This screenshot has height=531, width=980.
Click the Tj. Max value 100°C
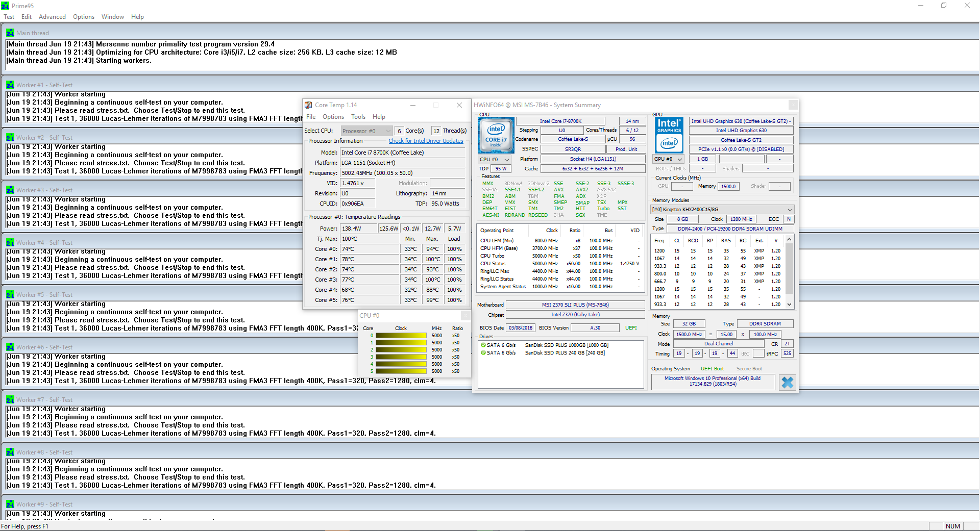370,239
